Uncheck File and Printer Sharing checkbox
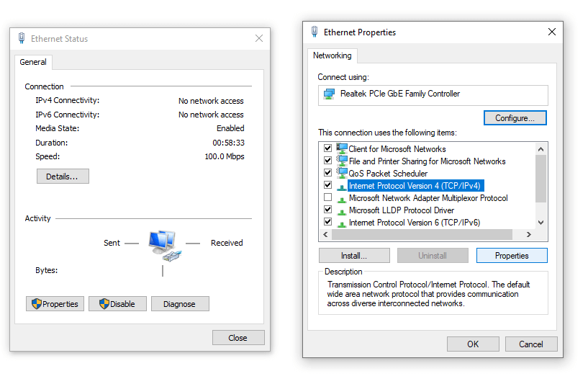 pos(327,160)
